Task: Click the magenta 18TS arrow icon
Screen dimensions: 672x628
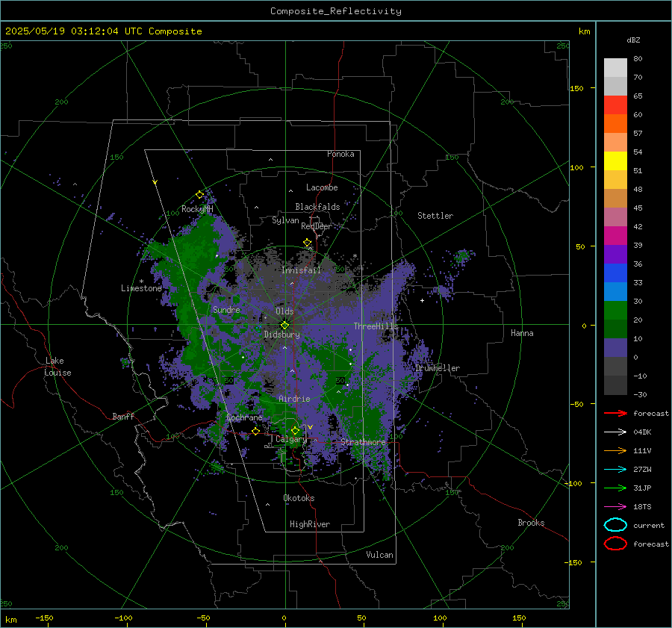Action: click(x=615, y=507)
